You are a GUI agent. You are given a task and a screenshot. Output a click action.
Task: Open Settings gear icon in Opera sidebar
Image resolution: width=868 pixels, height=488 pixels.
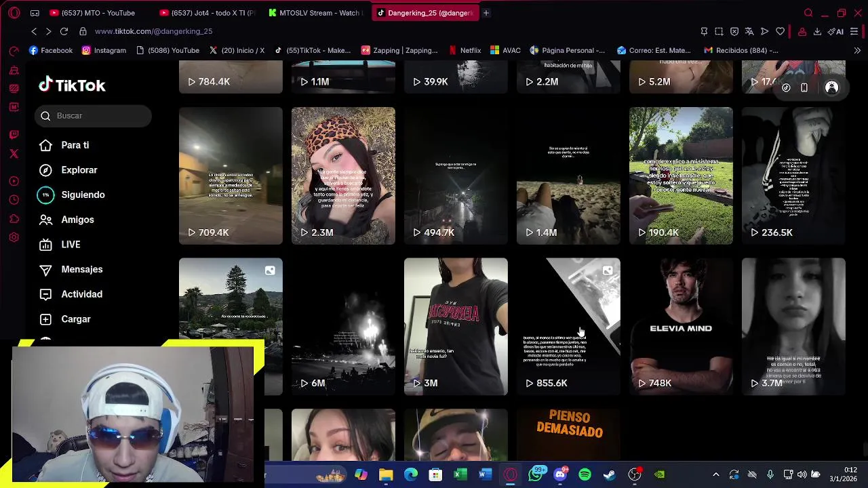pos(14,238)
